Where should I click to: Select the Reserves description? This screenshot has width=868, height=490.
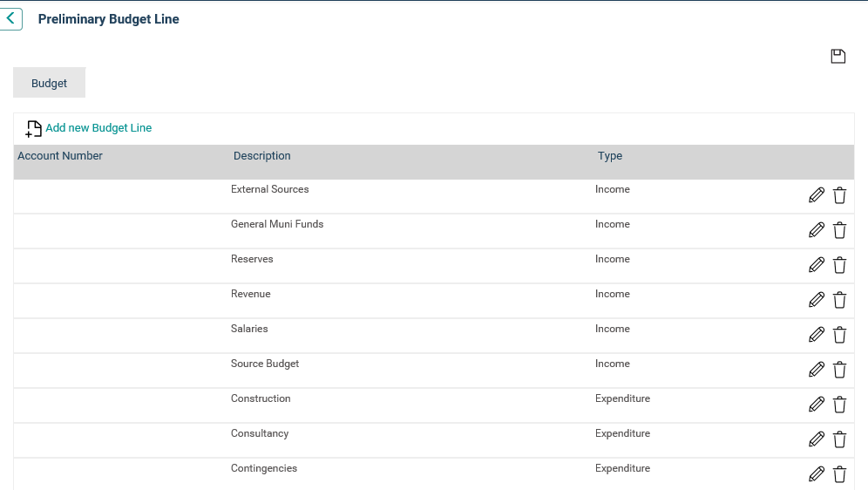(x=252, y=259)
